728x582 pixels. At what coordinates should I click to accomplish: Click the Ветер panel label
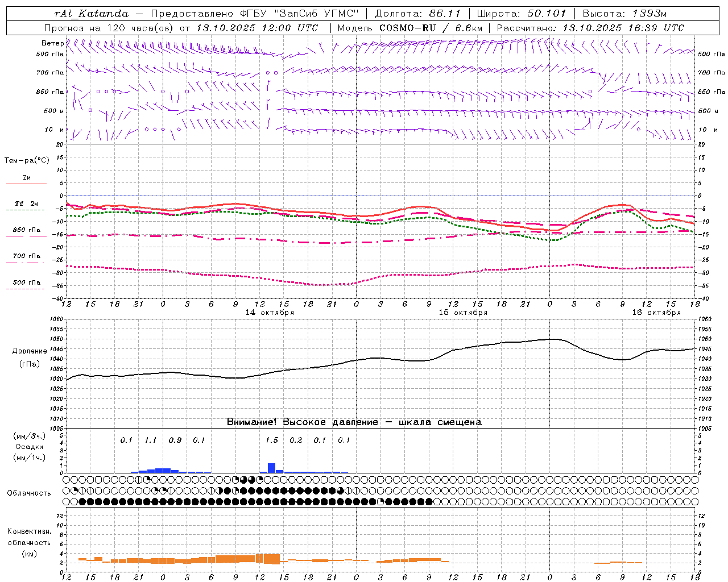coord(52,43)
